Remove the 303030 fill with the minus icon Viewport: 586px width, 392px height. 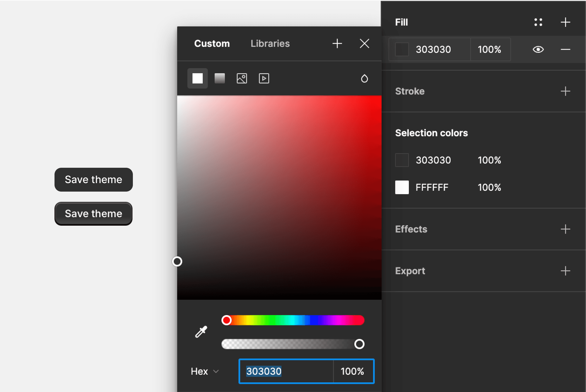coord(565,49)
